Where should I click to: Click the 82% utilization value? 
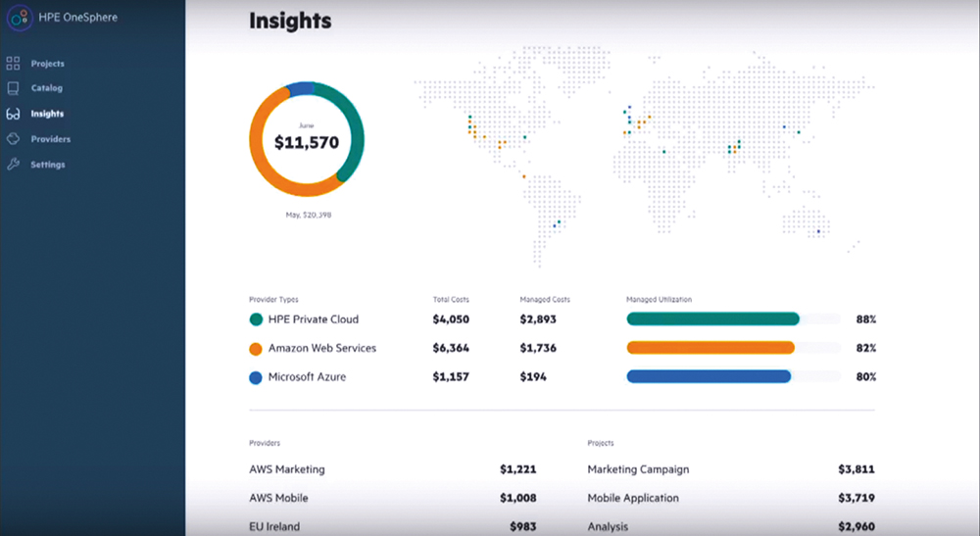coord(866,348)
